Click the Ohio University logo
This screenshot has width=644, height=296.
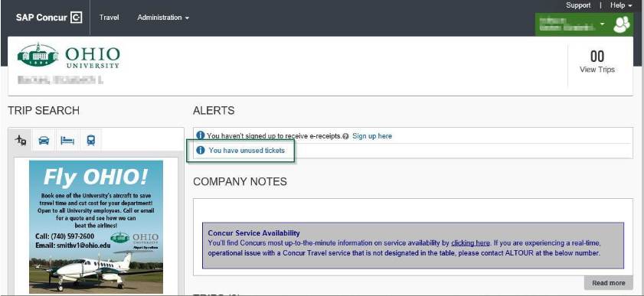point(68,55)
